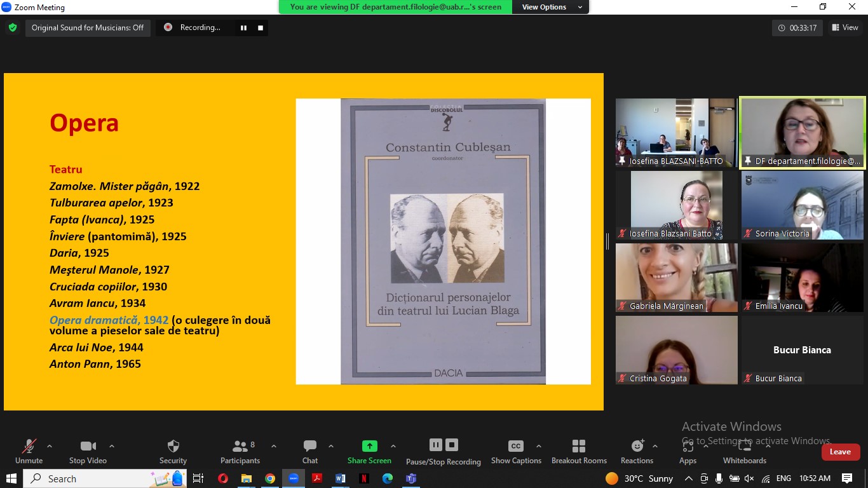Click the Stop Video camera icon
The image size is (868, 488).
coord(88,446)
